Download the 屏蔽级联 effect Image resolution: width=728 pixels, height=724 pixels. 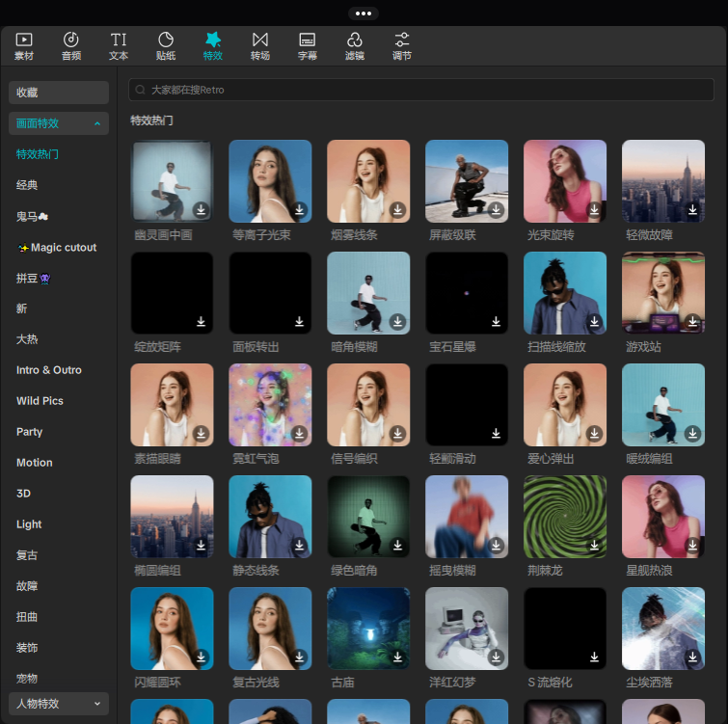(x=497, y=210)
